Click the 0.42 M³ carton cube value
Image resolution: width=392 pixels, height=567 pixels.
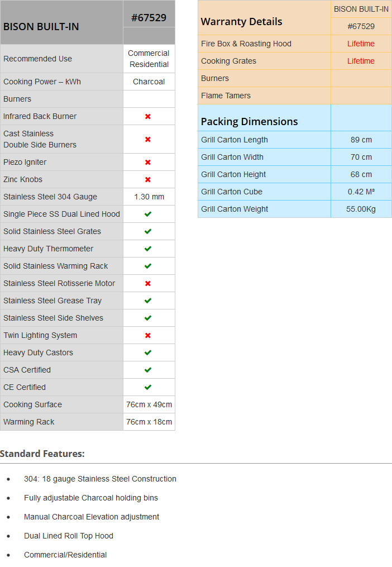pos(361,192)
